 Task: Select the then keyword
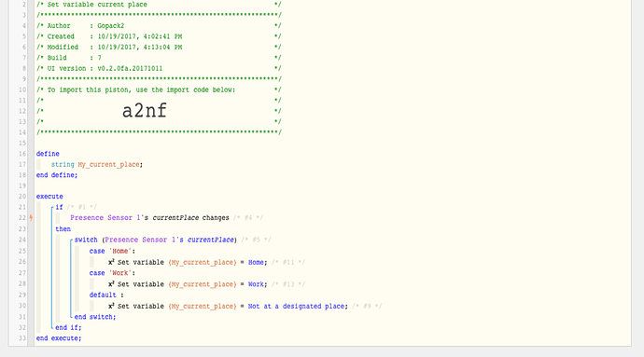63,229
